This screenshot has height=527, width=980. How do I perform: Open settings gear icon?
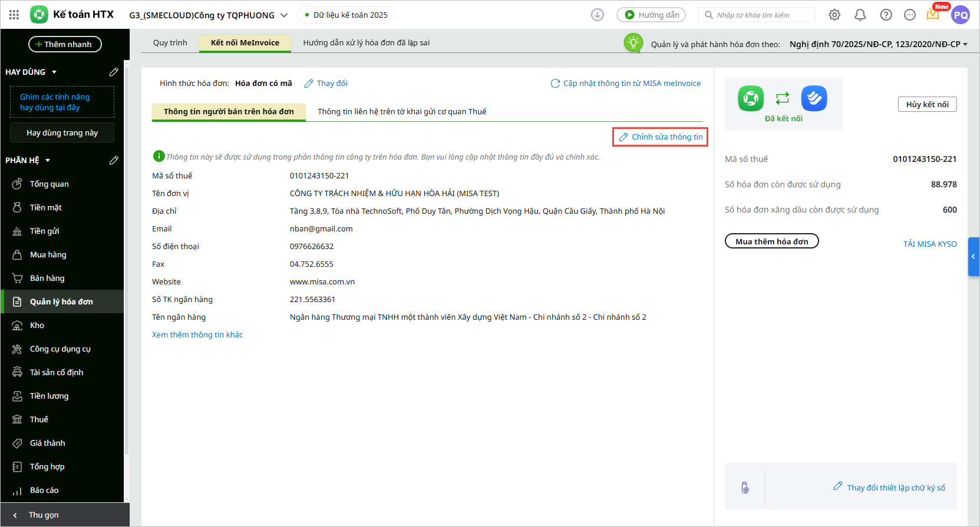(834, 15)
